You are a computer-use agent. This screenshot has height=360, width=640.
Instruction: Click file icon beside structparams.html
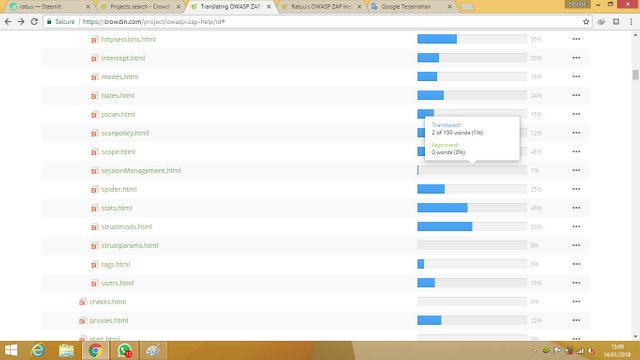[94, 246]
